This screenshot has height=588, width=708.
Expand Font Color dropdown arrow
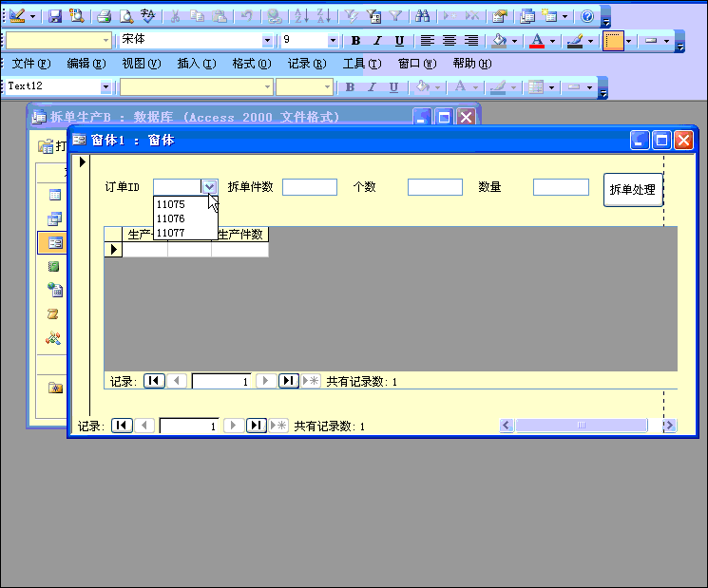(x=552, y=41)
